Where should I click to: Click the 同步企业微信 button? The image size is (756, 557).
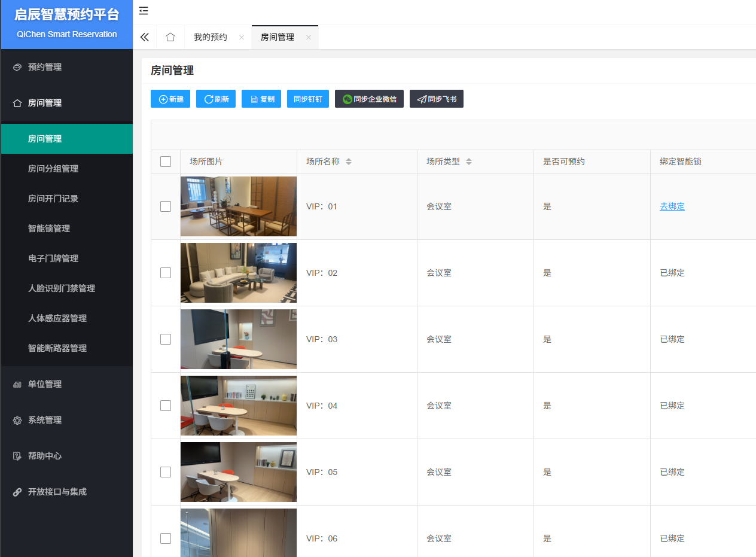(369, 99)
